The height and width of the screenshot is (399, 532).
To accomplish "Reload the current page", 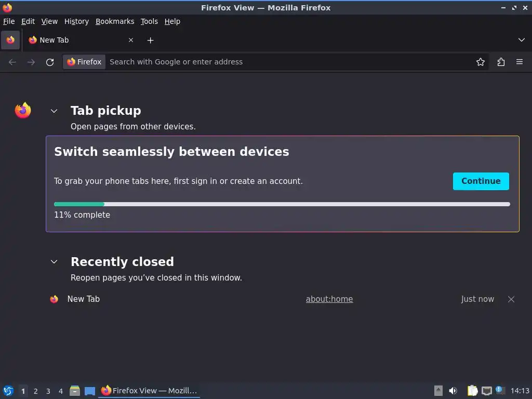I will point(50,62).
